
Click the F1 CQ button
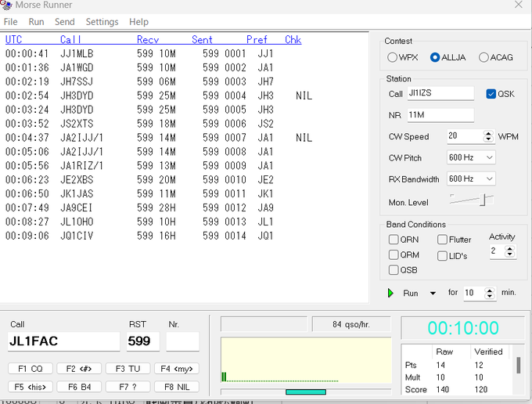31,369
